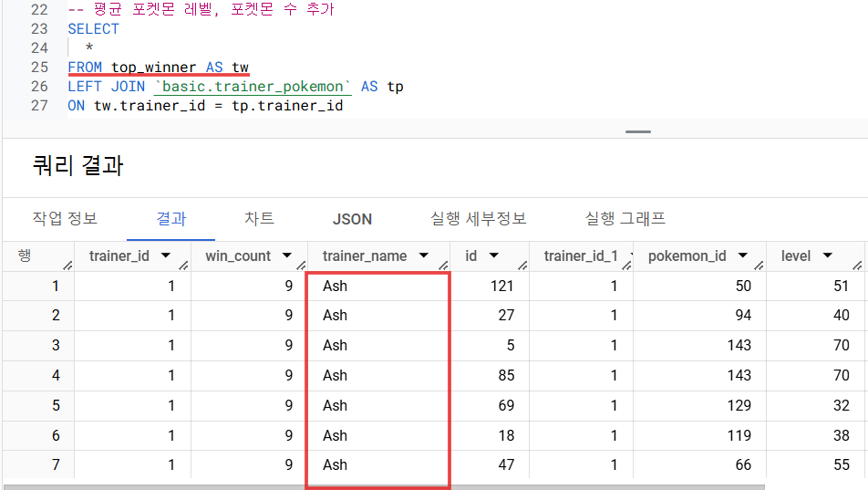This screenshot has height=490, width=868.
Task: Open the 실행 세부정보 tab
Action: click(x=479, y=218)
